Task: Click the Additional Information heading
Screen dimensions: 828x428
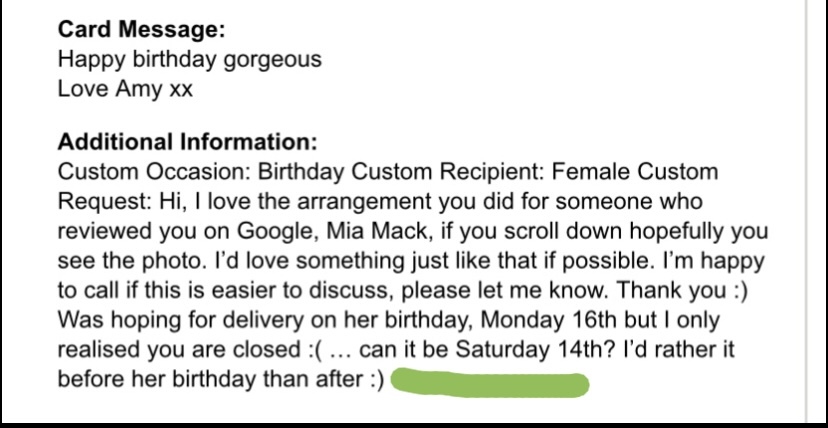Action: tap(187, 142)
